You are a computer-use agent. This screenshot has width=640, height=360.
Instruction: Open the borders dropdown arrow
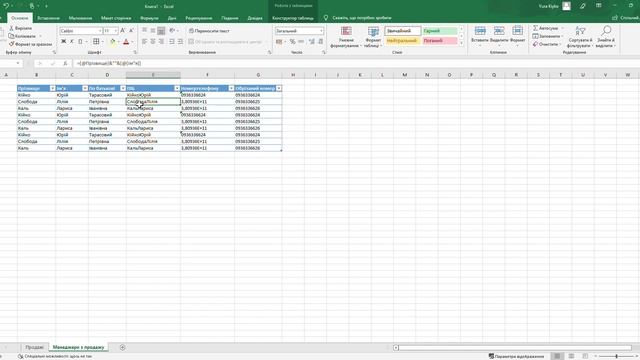pos(102,42)
